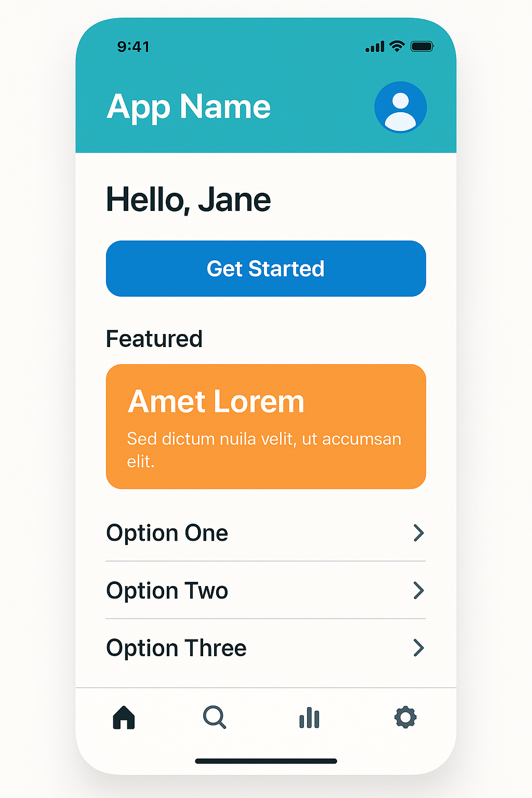Expand Option One chevron arrow
This screenshot has width=532, height=798.
[x=419, y=533]
